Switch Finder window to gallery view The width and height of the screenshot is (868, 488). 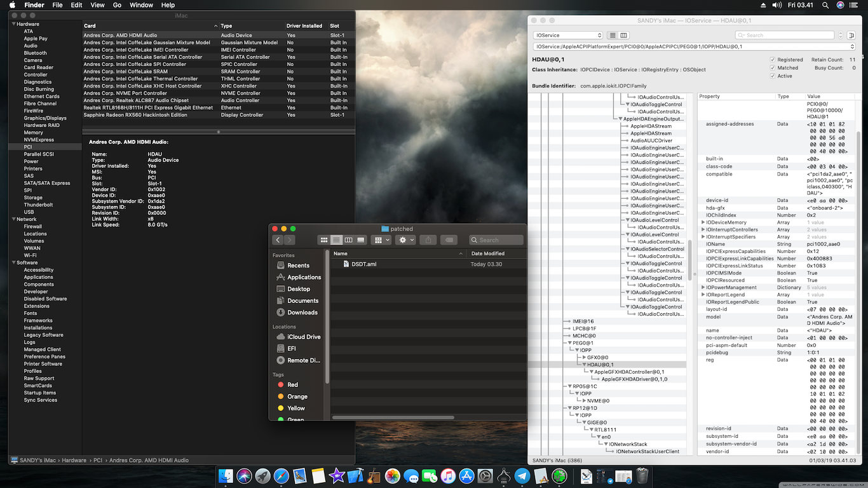(361, 240)
